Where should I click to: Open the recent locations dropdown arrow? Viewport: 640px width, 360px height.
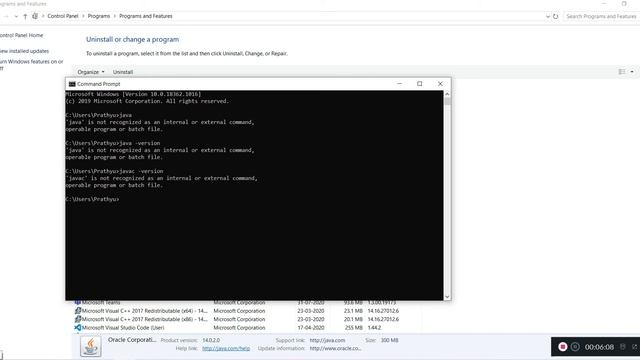pos(16,16)
